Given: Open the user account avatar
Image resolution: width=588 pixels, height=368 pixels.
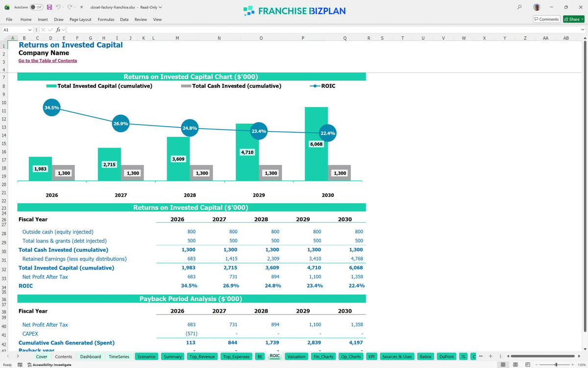Looking at the screenshot, I should [x=537, y=7].
